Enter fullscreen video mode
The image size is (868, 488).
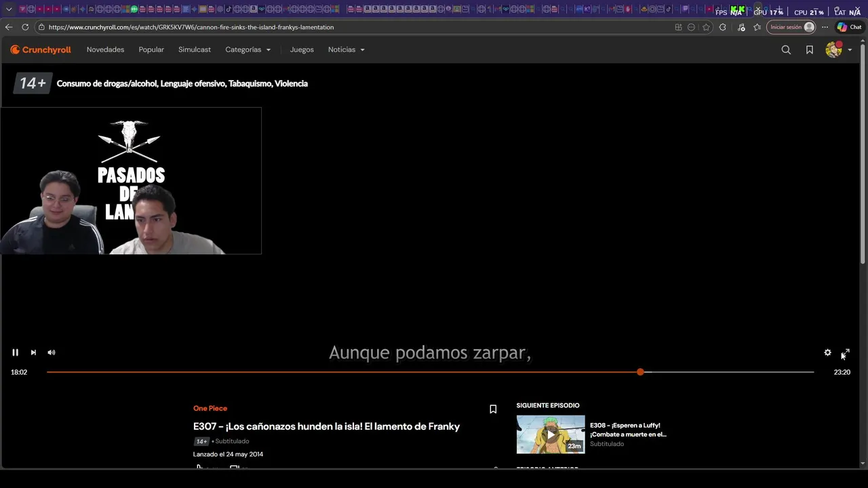tap(846, 353)
